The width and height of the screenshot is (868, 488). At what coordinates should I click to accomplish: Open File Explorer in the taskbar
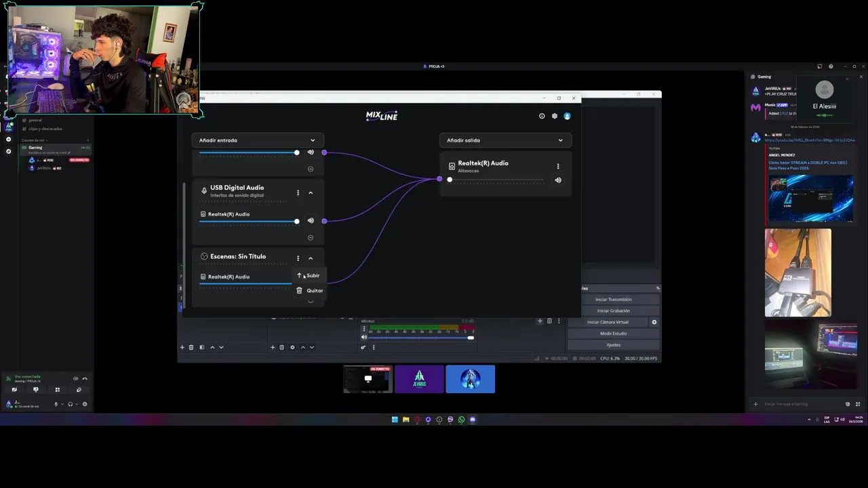tap(406, 420)
